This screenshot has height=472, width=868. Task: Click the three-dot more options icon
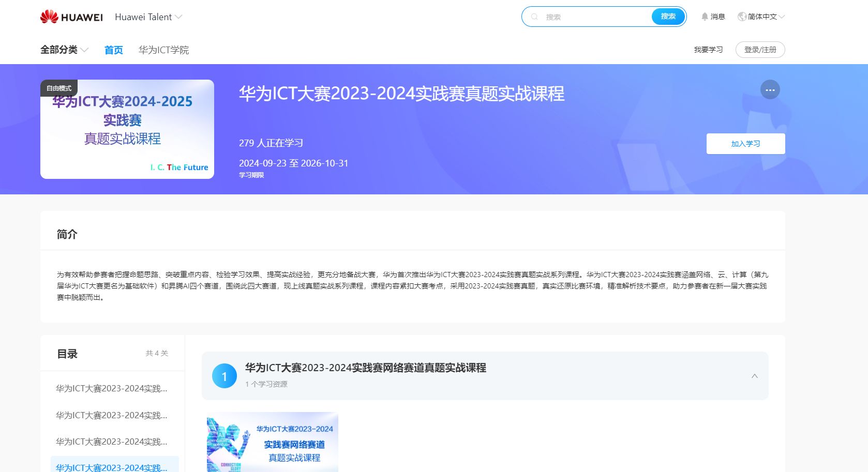(x=770, y=90)
